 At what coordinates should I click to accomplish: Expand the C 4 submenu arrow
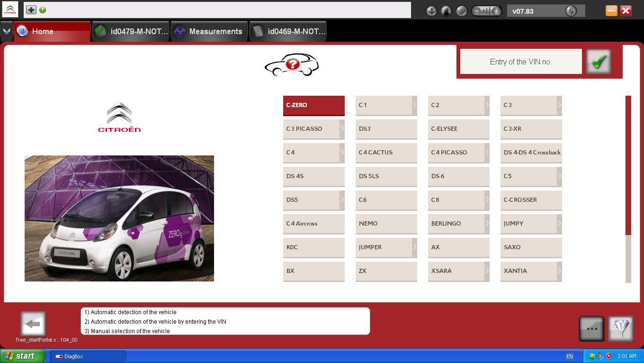(342, 153)
